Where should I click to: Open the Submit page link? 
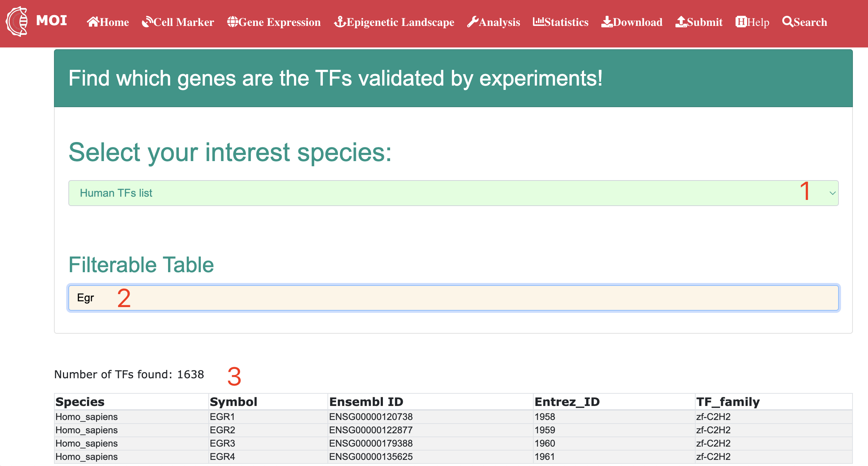[x=699, y=22]
